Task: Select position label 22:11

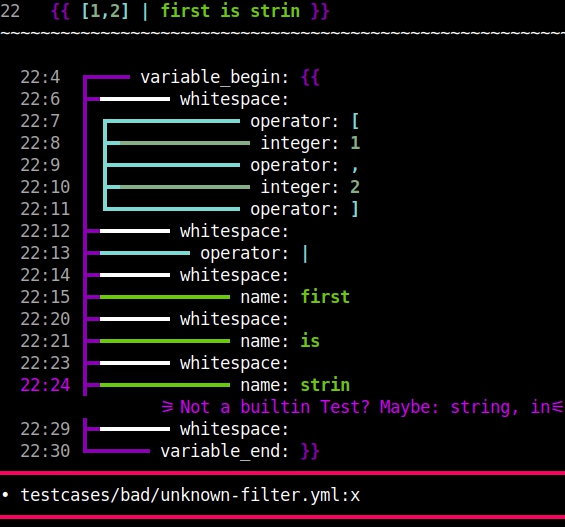Action: (45, 209)
